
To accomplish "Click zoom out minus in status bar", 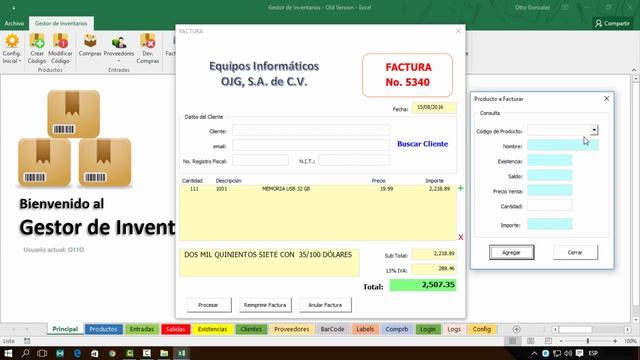I will (561, 341).
